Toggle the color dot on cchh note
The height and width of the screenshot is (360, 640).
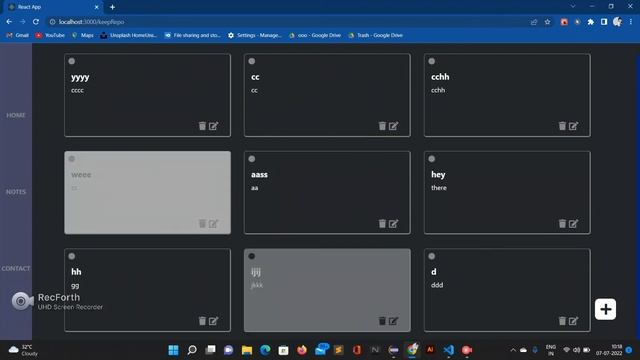point(432,61)
